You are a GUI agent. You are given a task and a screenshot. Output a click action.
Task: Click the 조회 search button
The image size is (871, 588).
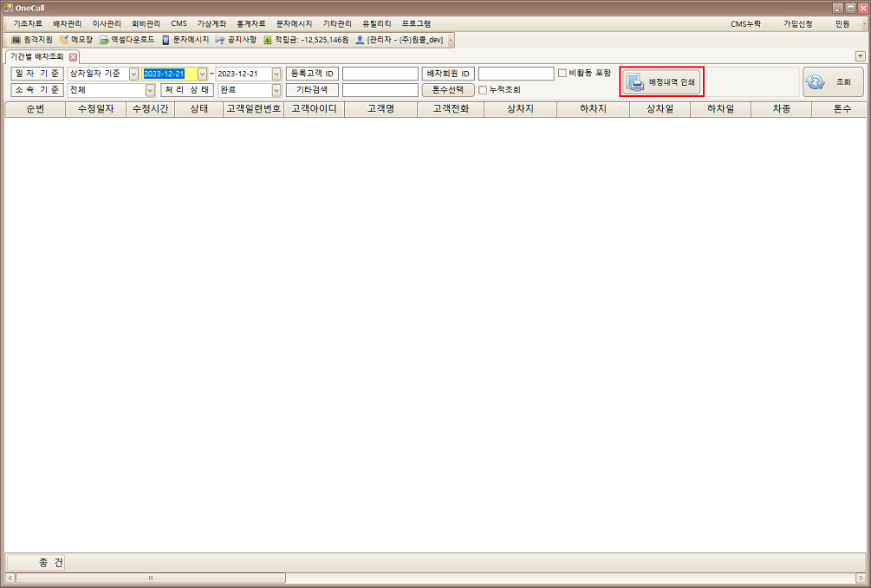click(x=832, y=82)
